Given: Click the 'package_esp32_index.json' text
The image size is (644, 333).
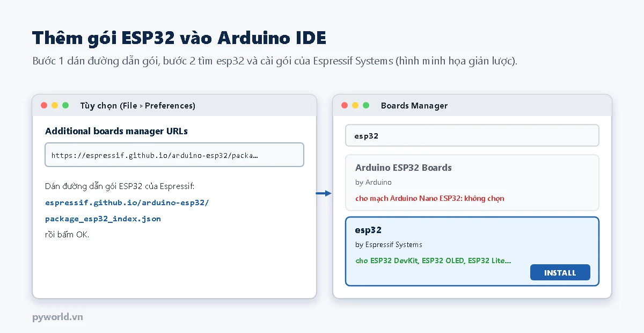Looking at the screenshot, I should [103, 219].
